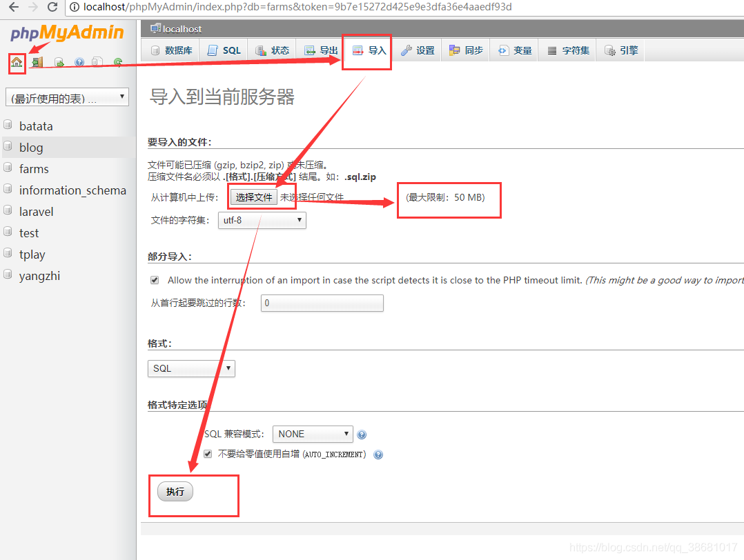
Task: Open the 导出 tab
Action: [x=321, y=50]
